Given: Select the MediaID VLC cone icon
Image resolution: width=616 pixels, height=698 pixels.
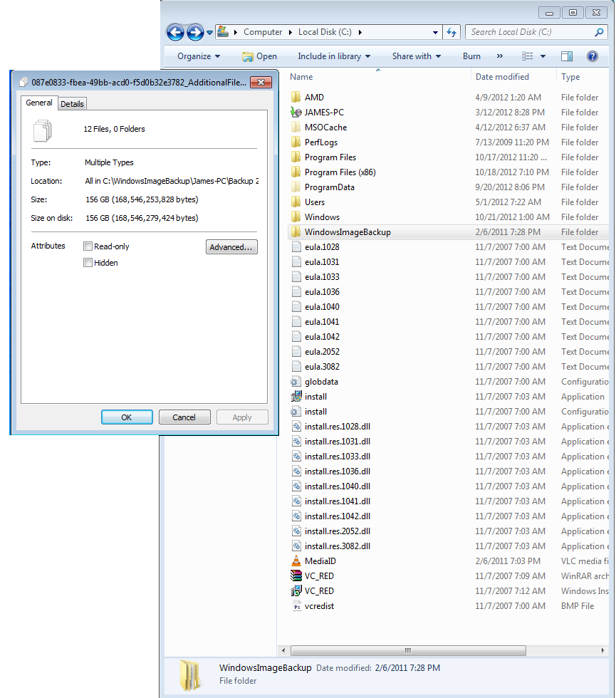Looking at the screenshot, I should click(x=296, y=561).
